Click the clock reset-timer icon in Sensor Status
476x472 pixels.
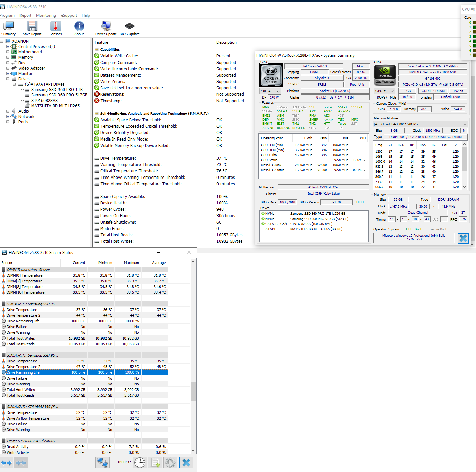[x=140, y=463]
